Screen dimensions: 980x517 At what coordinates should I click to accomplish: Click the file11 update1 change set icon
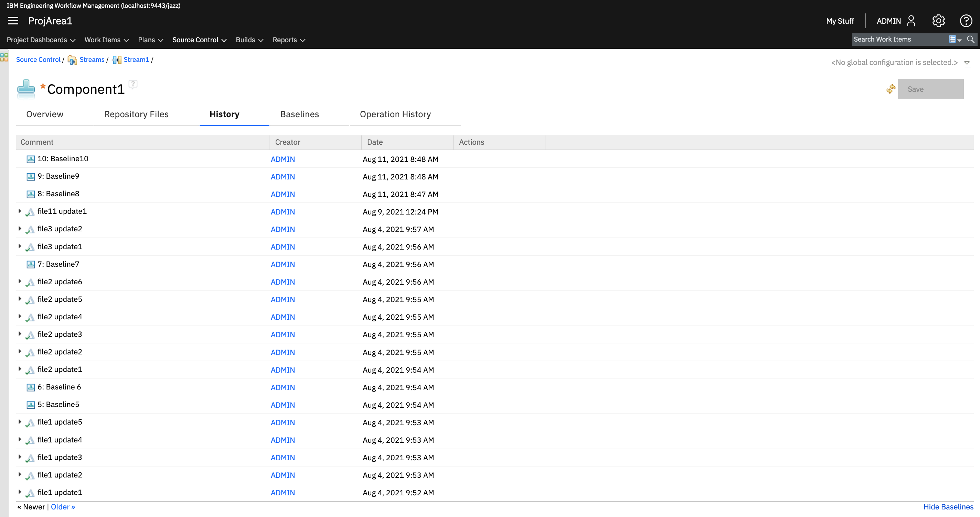30,212
